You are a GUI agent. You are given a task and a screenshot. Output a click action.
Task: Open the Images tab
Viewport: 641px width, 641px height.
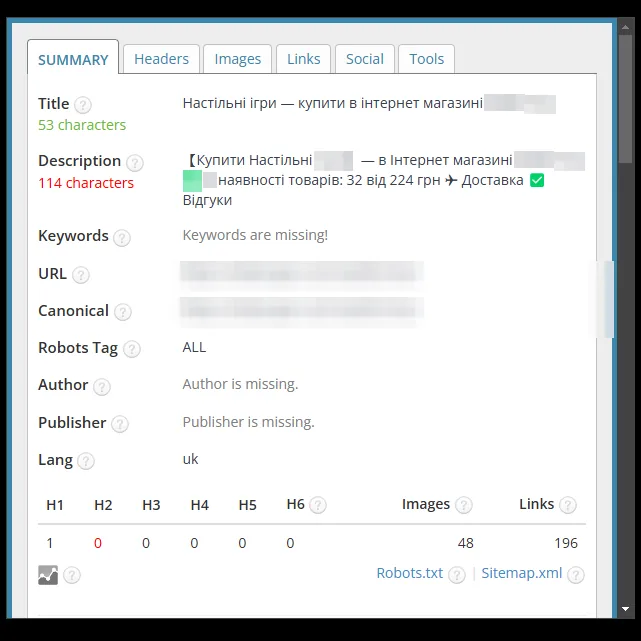coord(238,59)
